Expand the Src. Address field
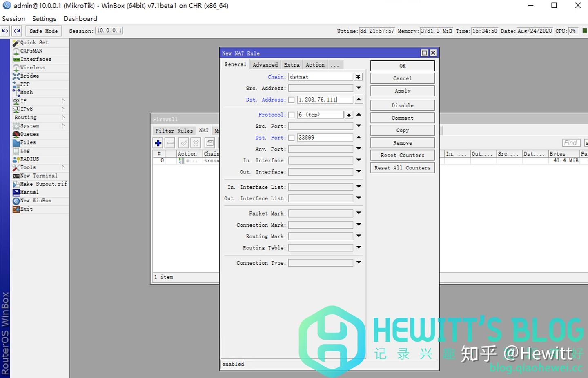Viewport: 588px width, 378px height. click(359, 88)
